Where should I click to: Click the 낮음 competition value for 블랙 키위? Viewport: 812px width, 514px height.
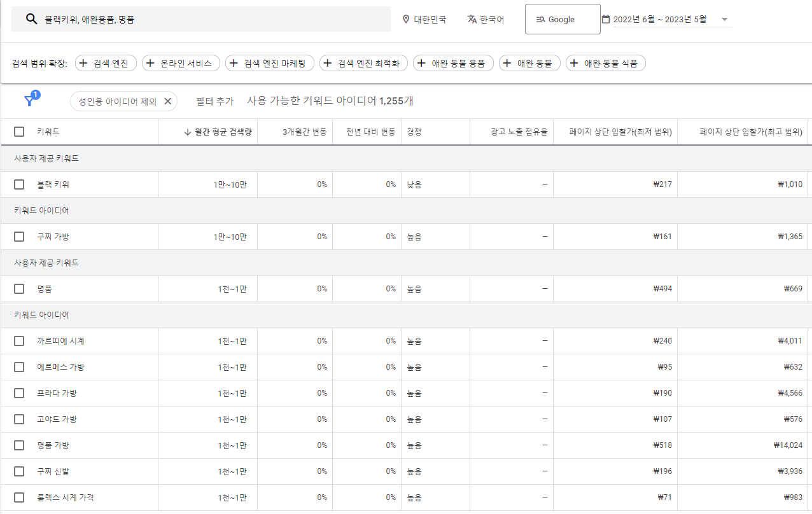click(x=414, y=184)
